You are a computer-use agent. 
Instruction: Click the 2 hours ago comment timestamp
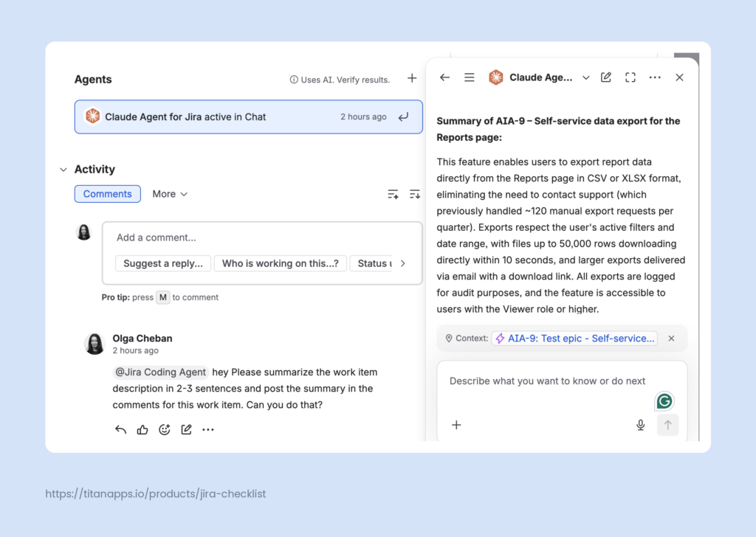(136, 350)
